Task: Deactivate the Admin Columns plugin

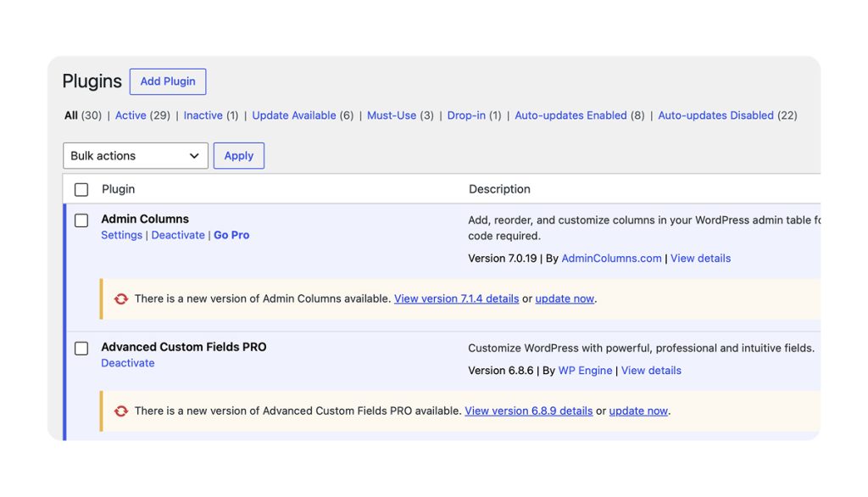Action: 178,235
